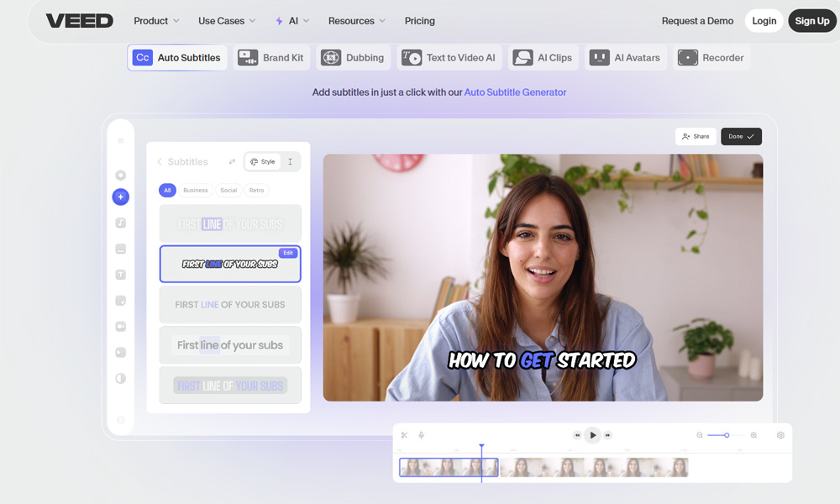Click the Request a Demo link
Viewport: 840px width, 504px height.
(697, 21)
